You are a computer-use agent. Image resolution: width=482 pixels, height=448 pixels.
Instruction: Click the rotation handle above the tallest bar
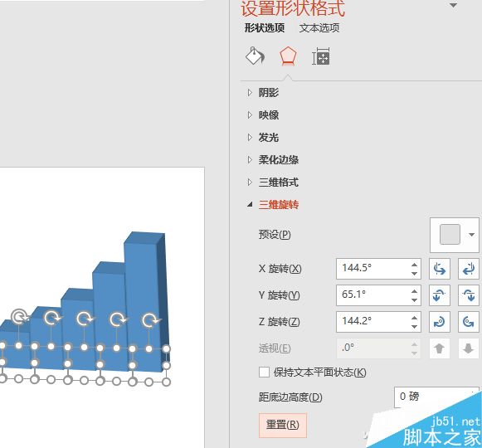[150, 320]
